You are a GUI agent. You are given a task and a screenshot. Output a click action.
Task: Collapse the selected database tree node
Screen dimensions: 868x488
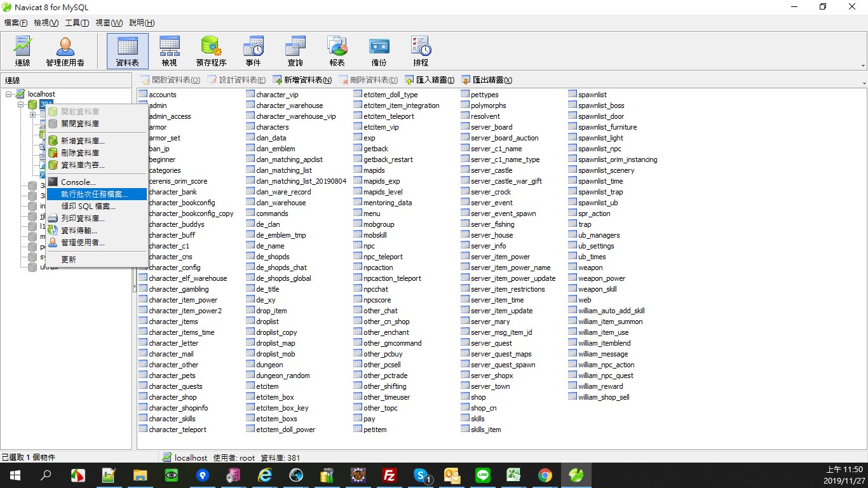(x=20, y=104)
